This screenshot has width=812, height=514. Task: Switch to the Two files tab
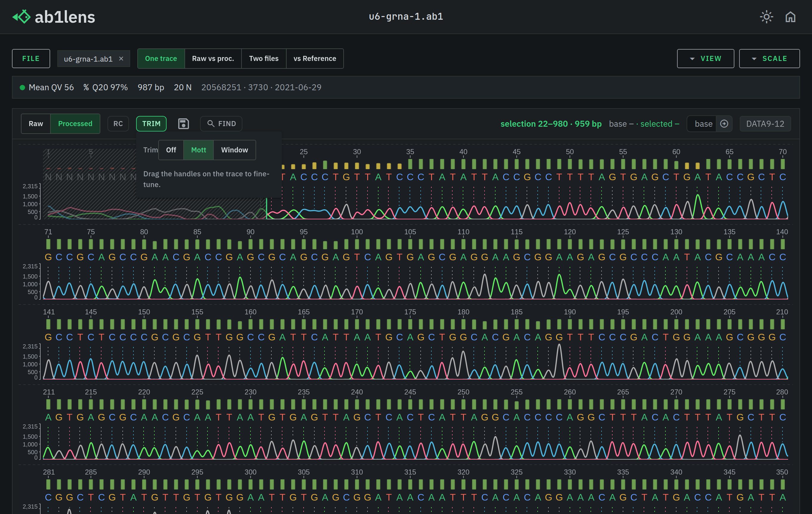click(264, 59)
